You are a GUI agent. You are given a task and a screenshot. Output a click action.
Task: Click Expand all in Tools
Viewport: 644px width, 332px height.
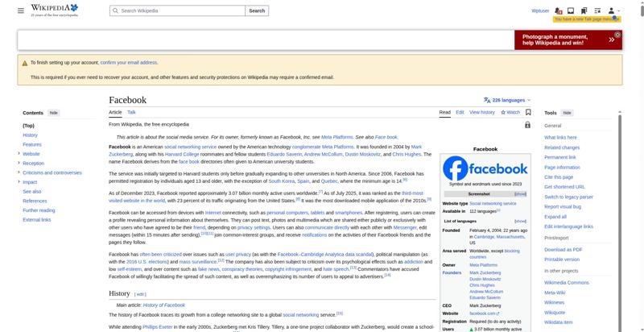pyautogui.click(x=555, y=217)
